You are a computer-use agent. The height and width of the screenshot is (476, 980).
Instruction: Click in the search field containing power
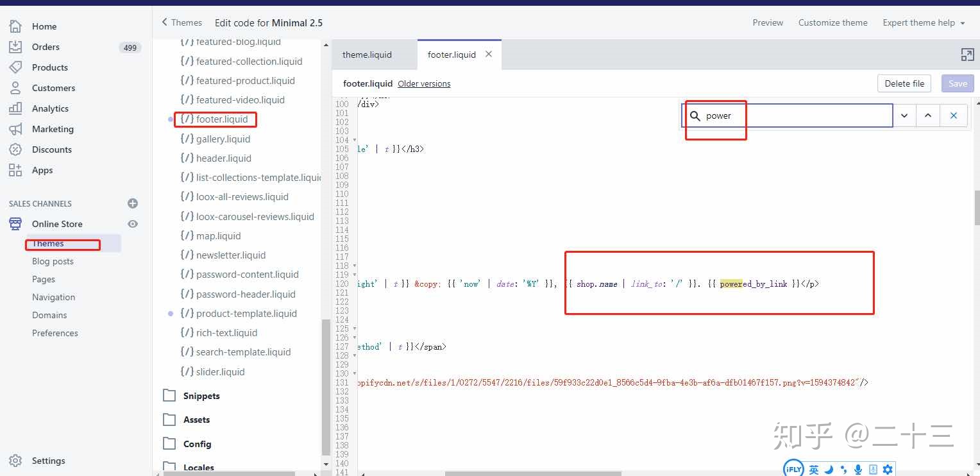(x=795, y=116)
